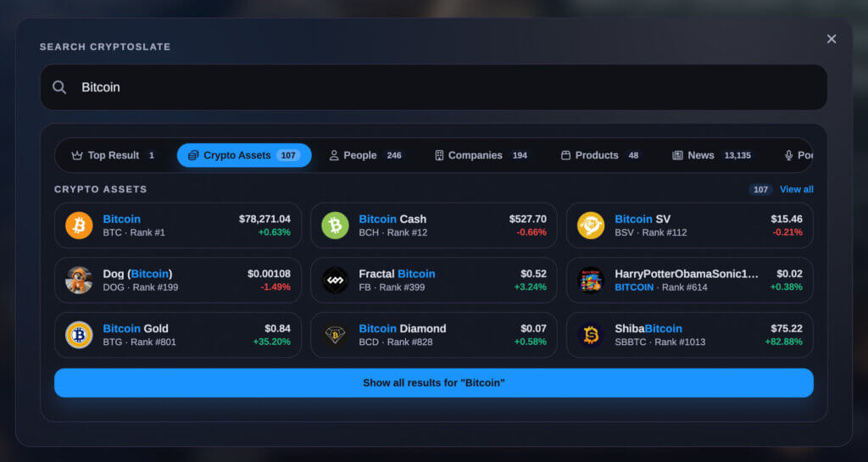Image resolution: width=868 pixels, height=462 pixels.
Task: Open the Bitcoin Cash name link
Action: point(392,219)
